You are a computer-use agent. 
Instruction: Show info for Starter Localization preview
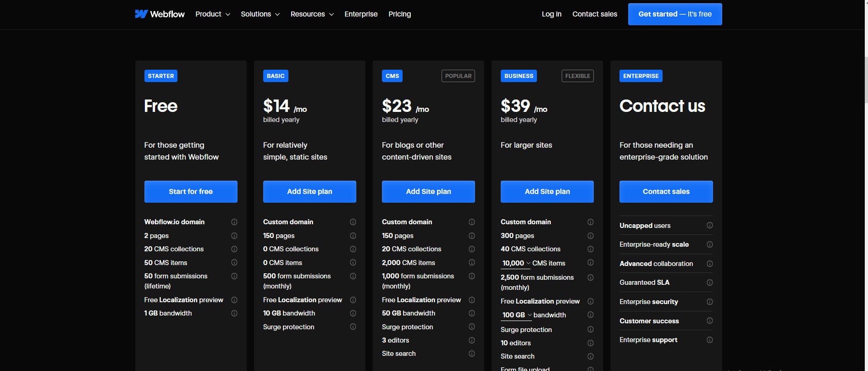pos(234,300)
